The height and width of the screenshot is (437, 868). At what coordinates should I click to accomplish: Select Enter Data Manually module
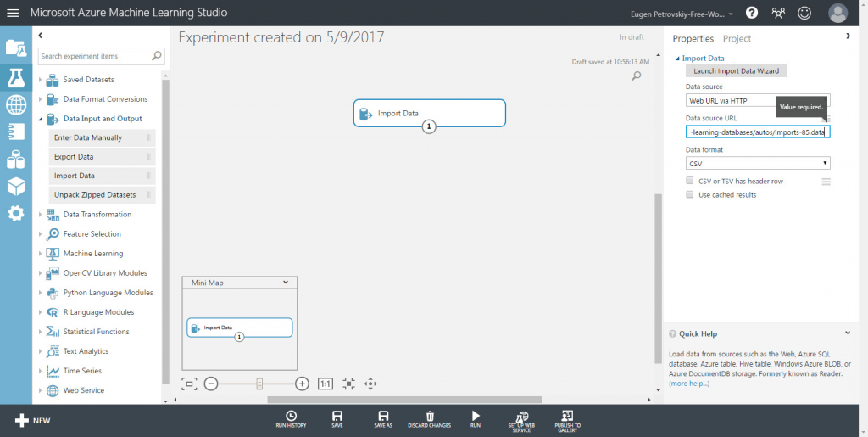[x=102, y=138]
